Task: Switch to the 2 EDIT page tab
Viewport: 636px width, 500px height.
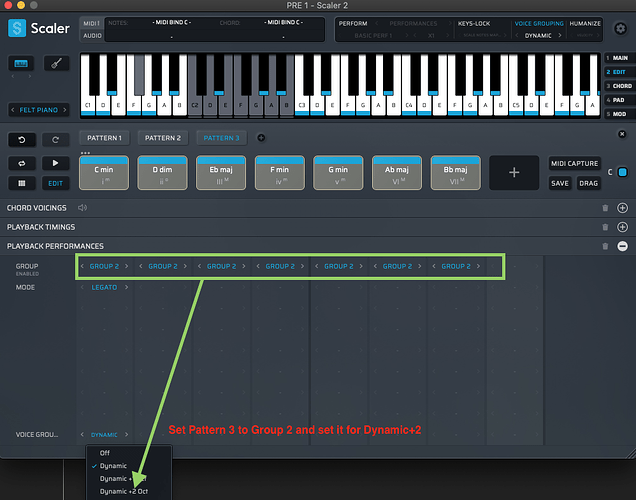Action: pyautogui.click(x=619, y=72)
